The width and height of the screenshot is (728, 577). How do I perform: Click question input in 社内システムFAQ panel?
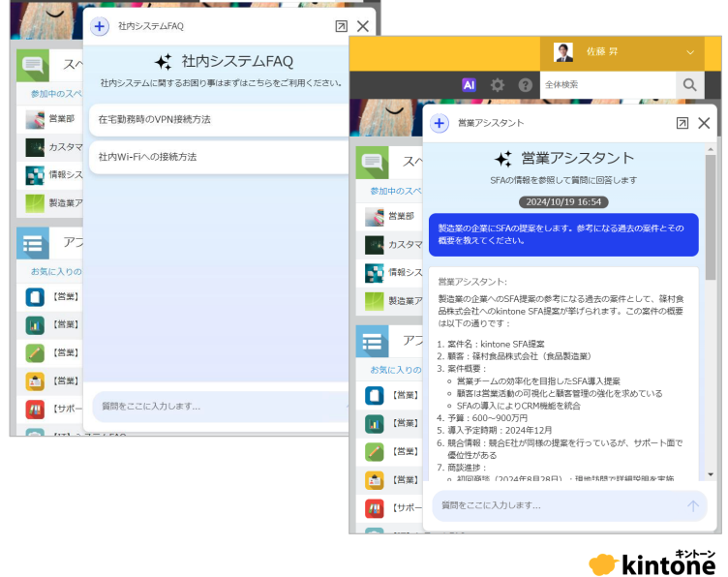pos(221,407)
